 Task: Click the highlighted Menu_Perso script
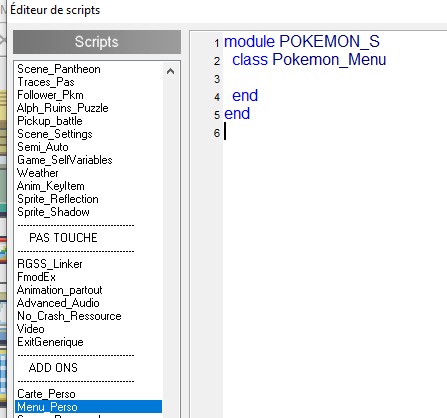88,407
